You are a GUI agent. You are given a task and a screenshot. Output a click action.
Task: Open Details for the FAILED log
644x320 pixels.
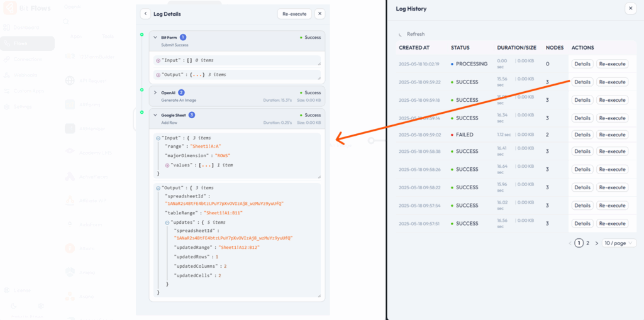click(582, 135)
